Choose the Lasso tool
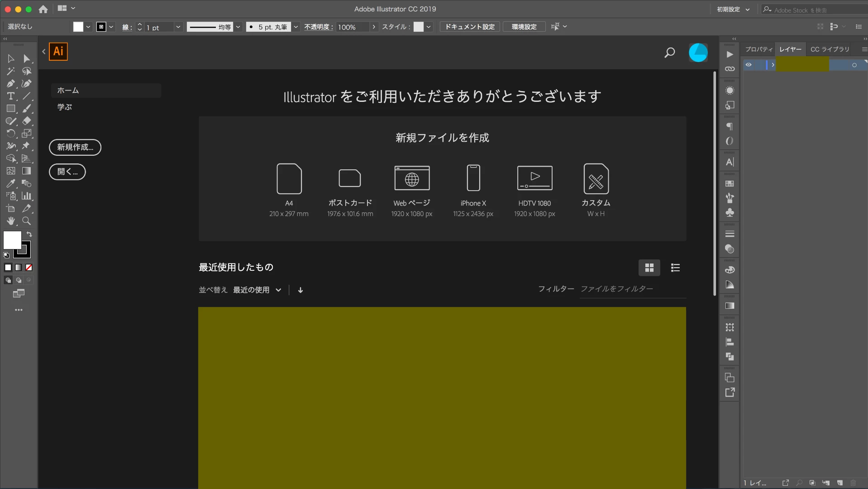868x489 pixels. (x=27, y=71)
